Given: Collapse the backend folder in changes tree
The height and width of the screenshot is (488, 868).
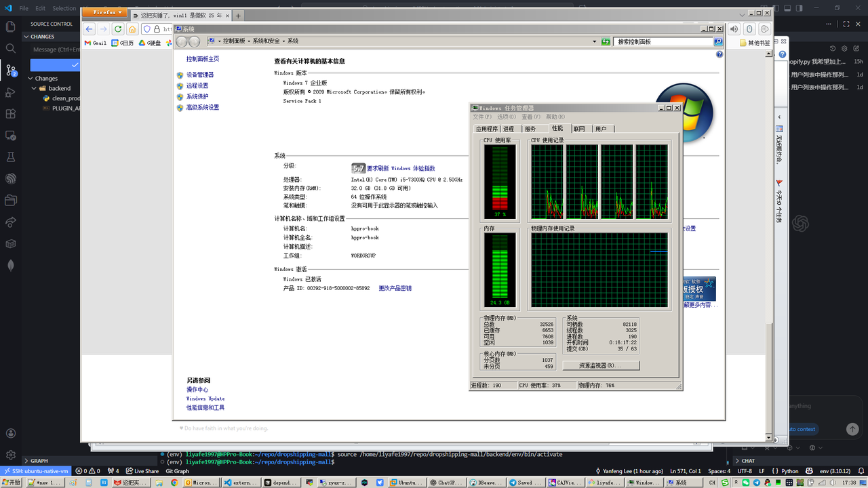Looking at the screenshot, I should coord(33,89).
